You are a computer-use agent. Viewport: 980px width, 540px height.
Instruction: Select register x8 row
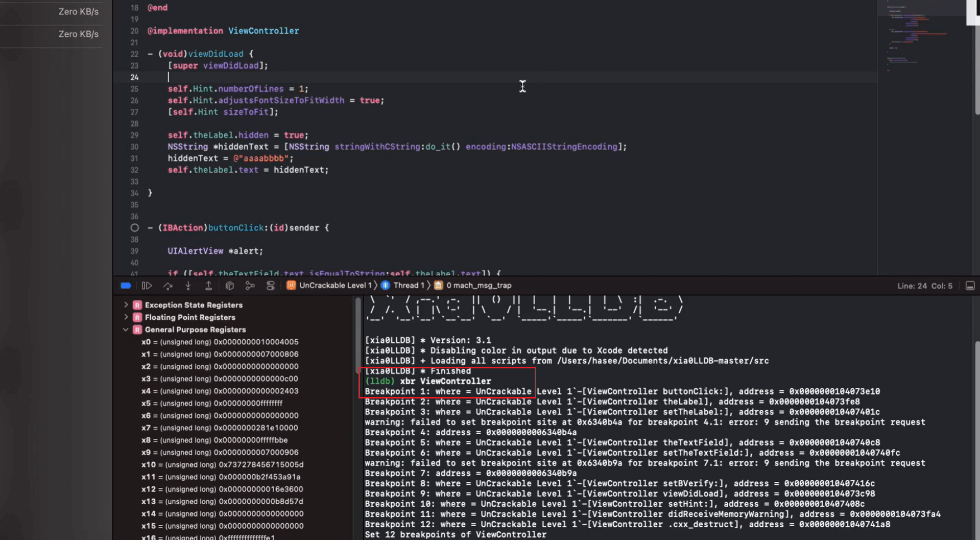214,440
